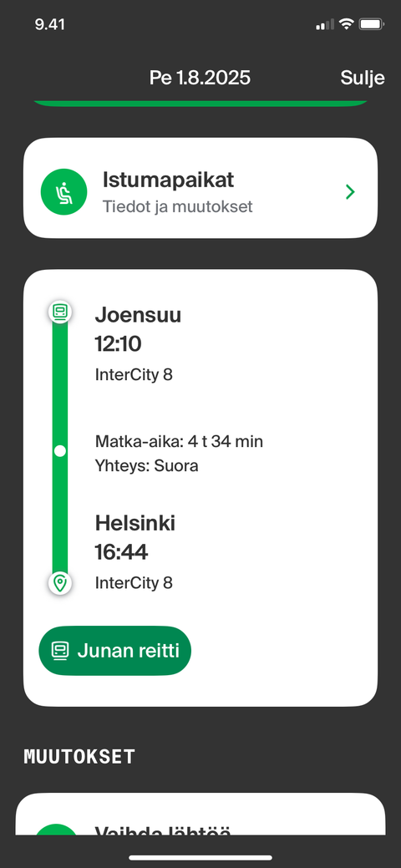Select the white midpoint dot on route line

[x=60, y=451]
